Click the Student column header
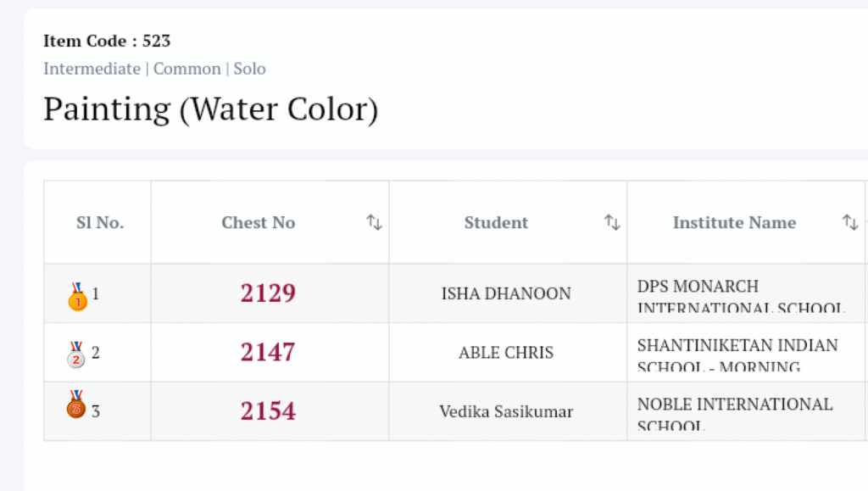Screen dimensions: 868x491 coord(496,222)
